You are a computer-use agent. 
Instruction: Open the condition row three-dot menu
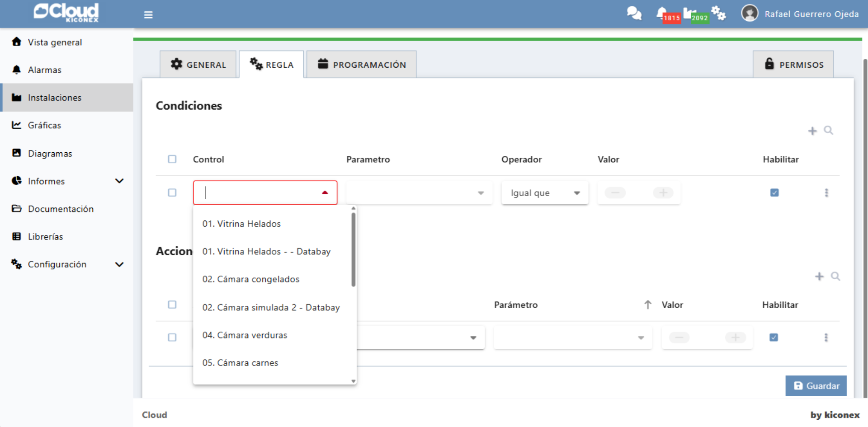826,193
